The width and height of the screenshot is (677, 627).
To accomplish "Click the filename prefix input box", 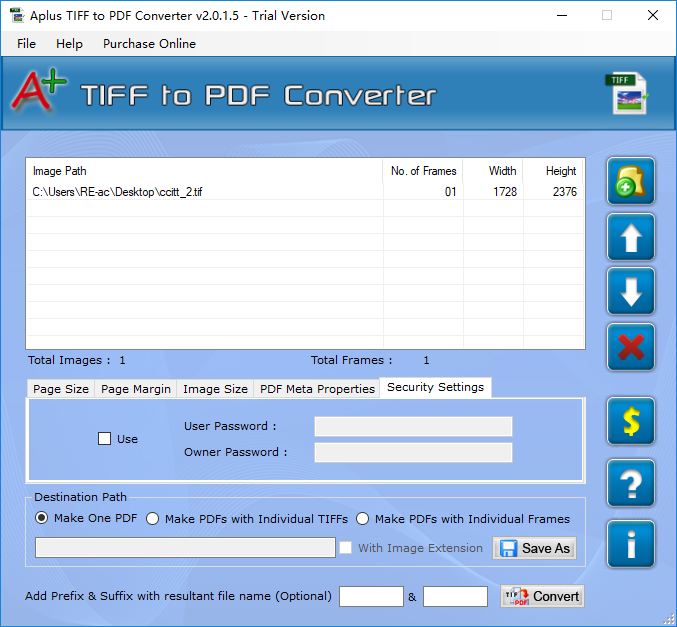I will point(371,596).
